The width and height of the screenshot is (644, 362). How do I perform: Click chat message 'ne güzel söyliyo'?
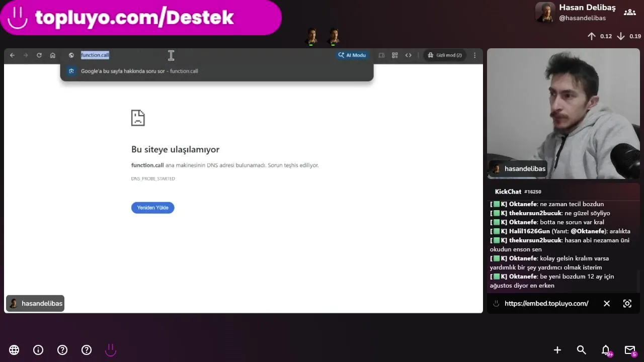[588, 213]
